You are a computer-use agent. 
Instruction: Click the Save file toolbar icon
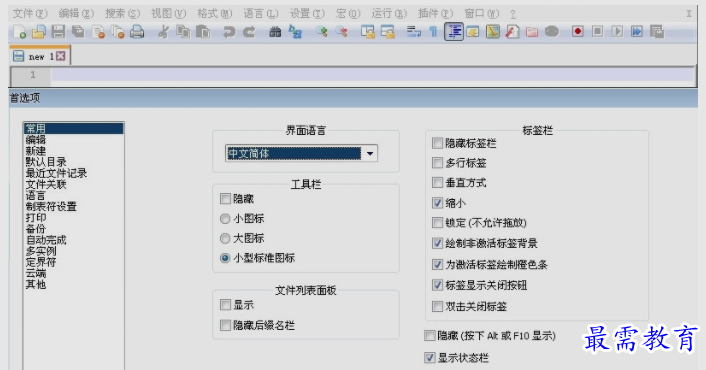click(58, 32)
